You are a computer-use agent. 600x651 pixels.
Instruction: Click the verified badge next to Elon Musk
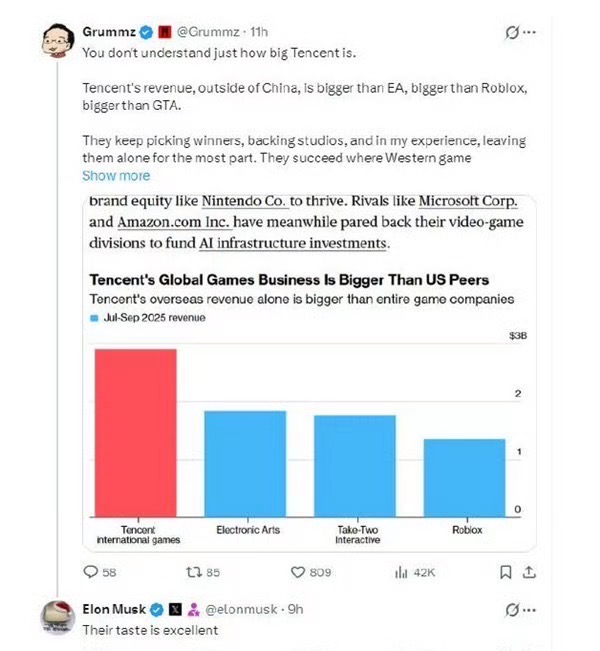[156, 609]
